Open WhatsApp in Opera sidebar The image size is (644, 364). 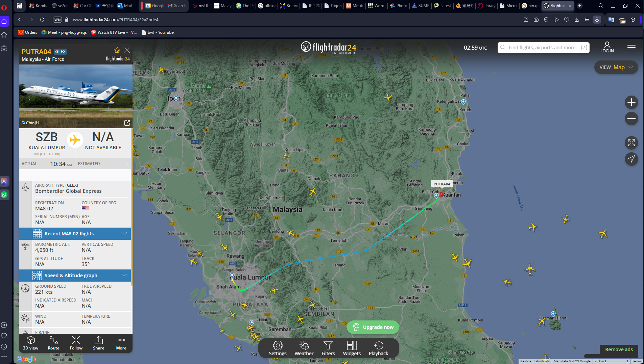click(4, 194)
